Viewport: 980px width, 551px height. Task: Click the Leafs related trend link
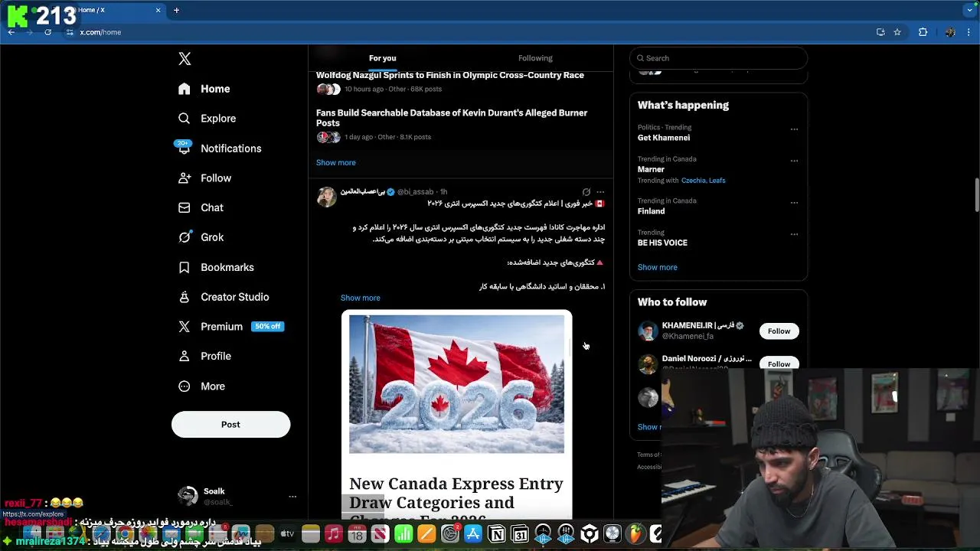click(717, 181)
